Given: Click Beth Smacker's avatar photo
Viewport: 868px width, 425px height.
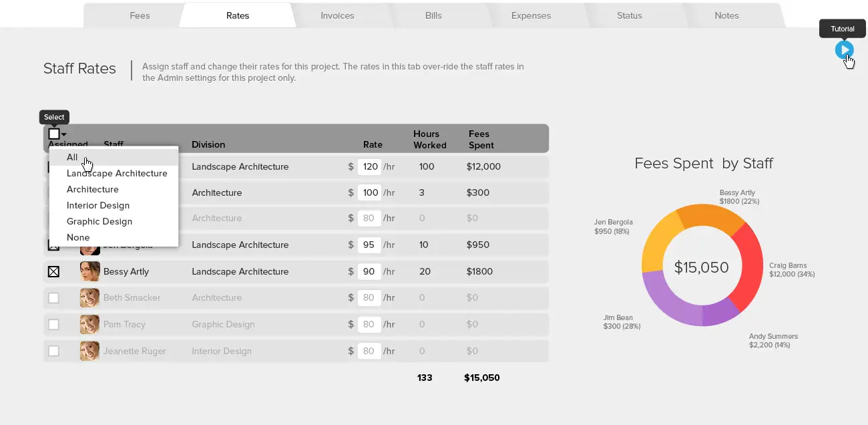Looking at the screenshot, I should 90,298.
